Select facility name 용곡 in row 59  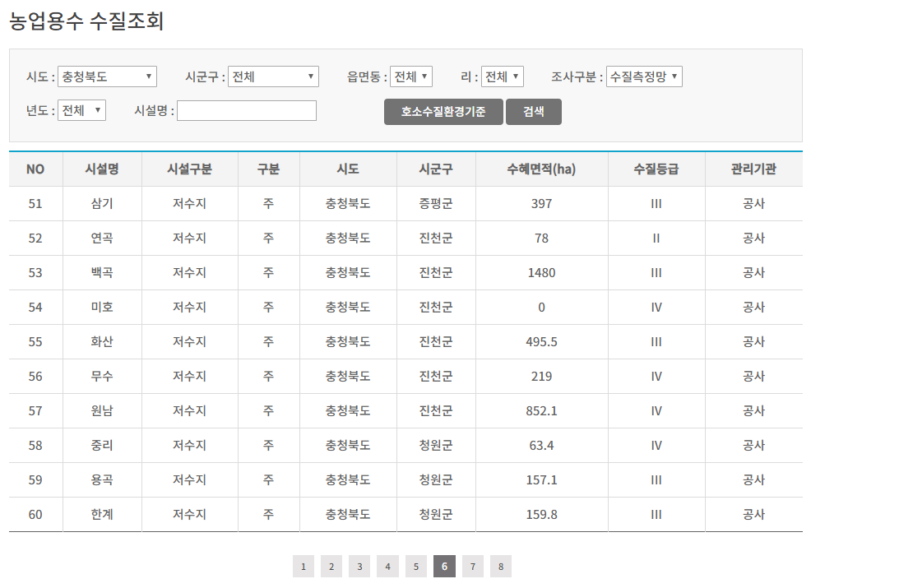point(102,479)
